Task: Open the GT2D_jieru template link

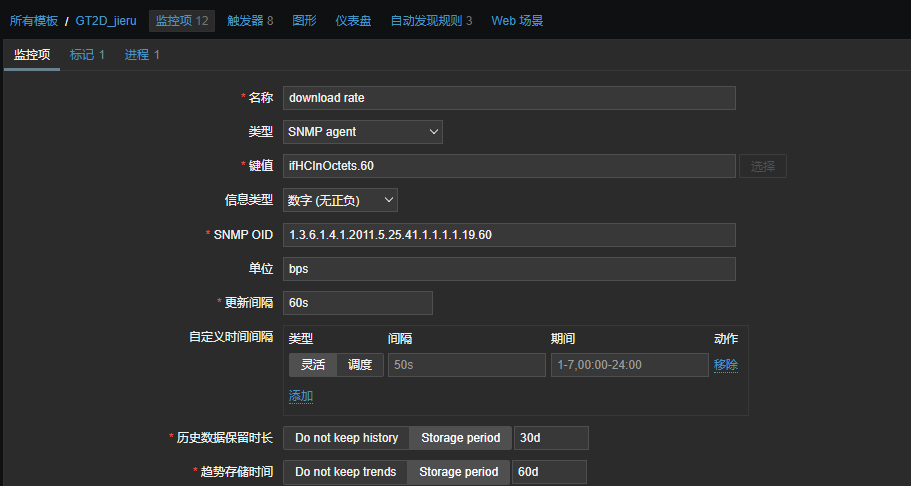Action: click(106, 20)
